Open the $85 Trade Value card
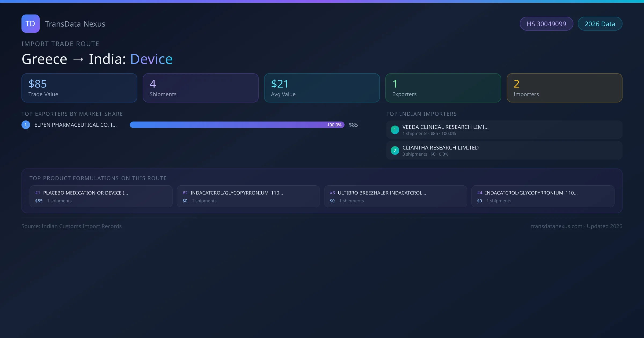This screenshot has height=338, width=644. click(x=79, y=88)
